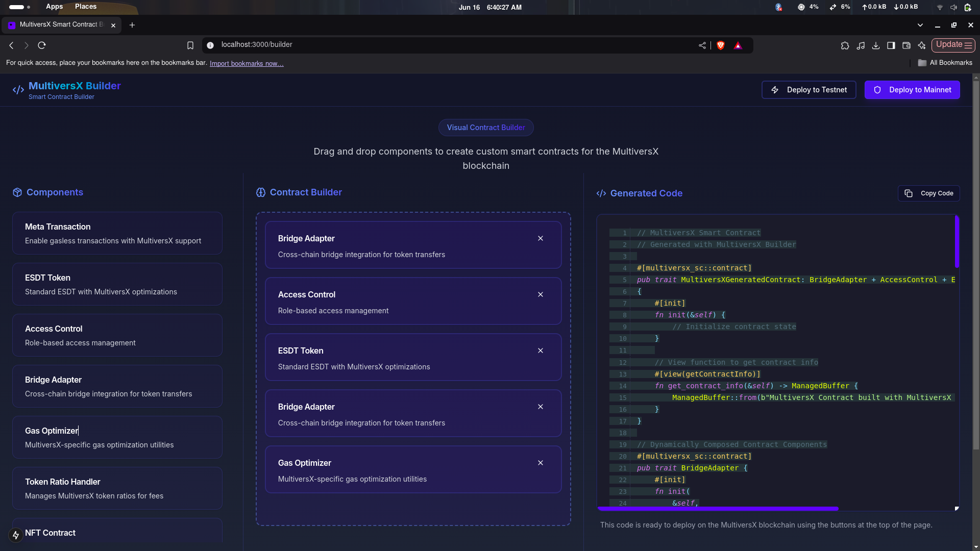
Task: Open the tab search dropdown chevron
Action: pos(920,25)
